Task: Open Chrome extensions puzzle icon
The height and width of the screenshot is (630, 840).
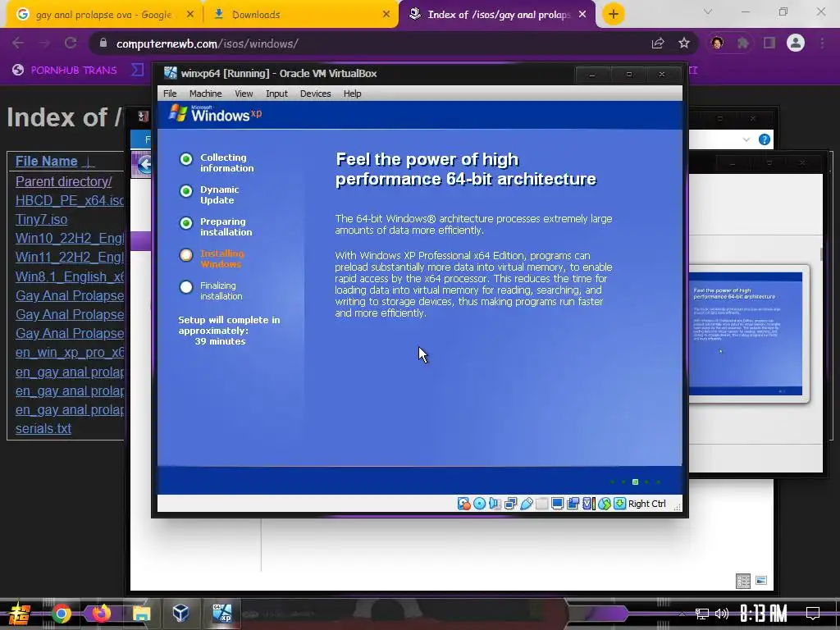Action: tap(743, 43)
